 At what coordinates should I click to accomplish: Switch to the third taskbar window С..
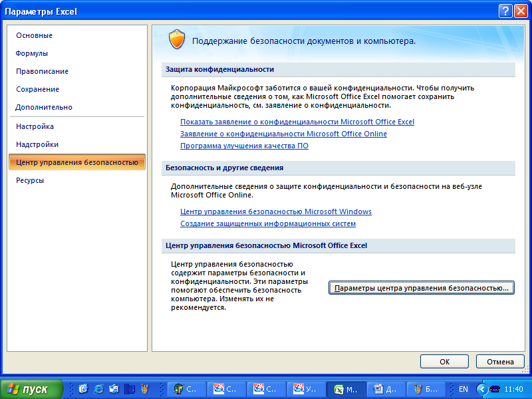click(267, 389)
